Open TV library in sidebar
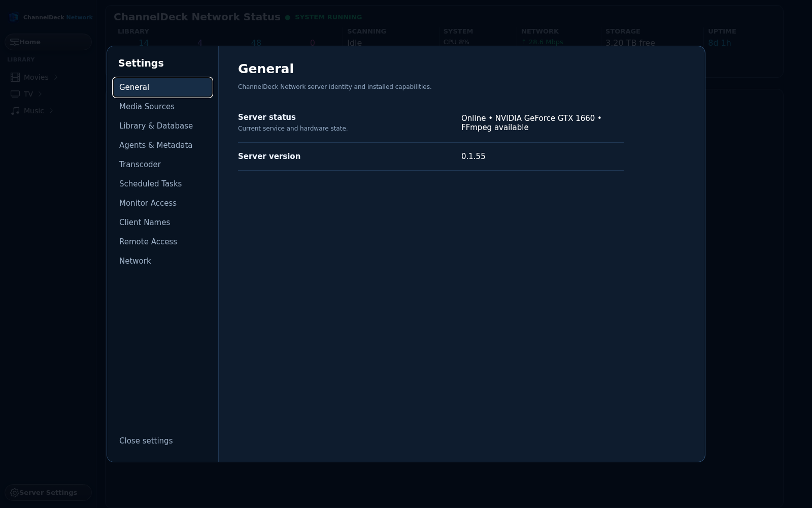The height and width of the screenshot is (508, 812). [28, 94]
